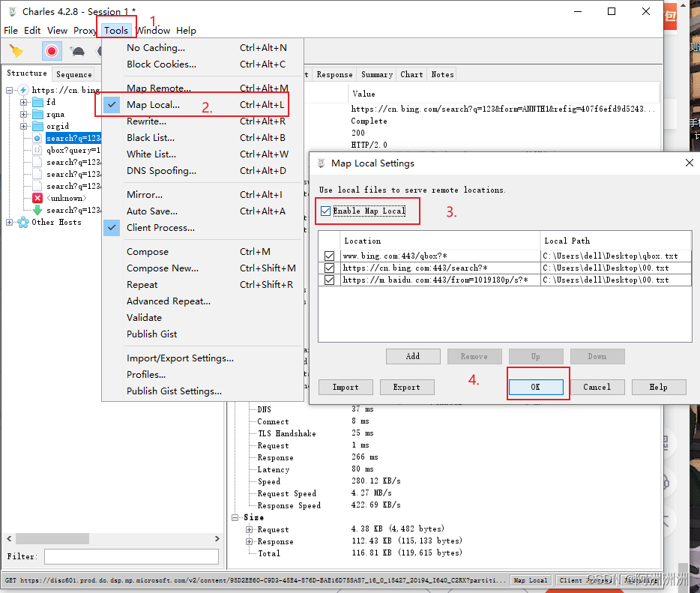
Task: Click the Add mapping button
Action: (413, 356)
